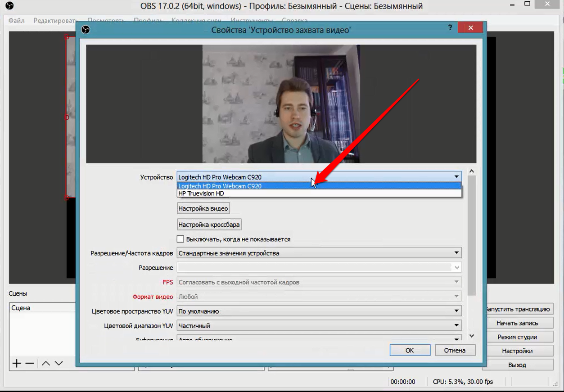Click Настройка кроссбара button
Image resolution: width=564 pixels, height=392 pixels.
pyautogui.click(x=209, y=224)
